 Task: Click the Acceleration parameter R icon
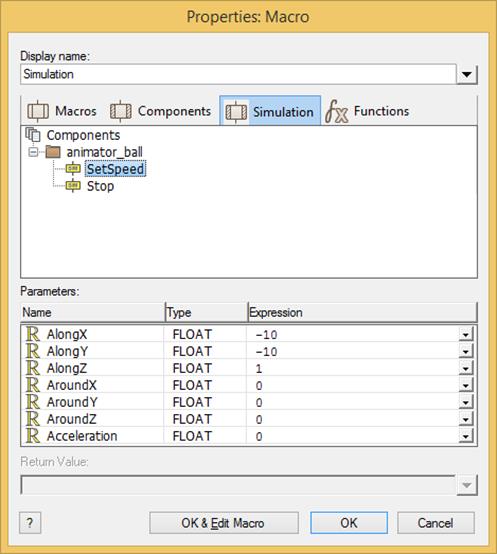coord(33,436)
